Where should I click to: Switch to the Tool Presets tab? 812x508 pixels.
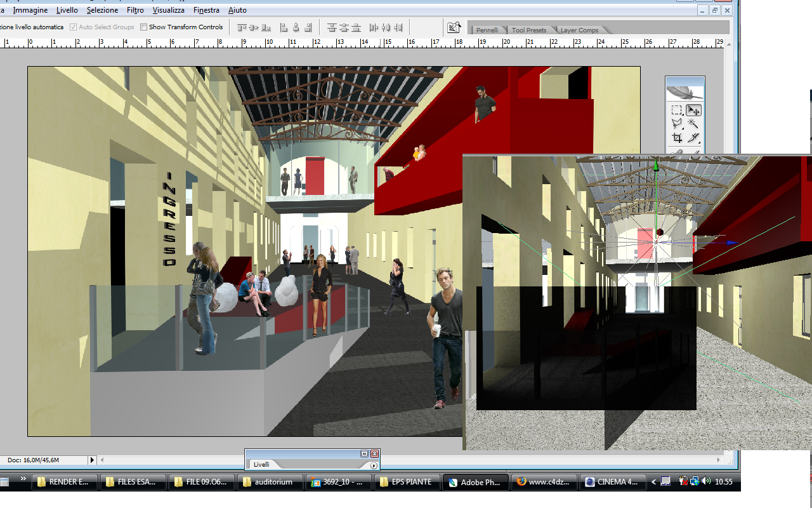(x=529, y=30)
